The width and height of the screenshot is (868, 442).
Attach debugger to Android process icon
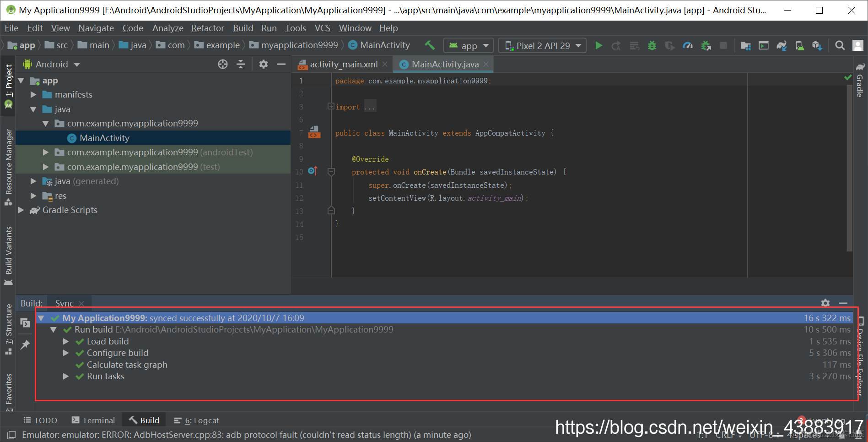pos(706,45)
